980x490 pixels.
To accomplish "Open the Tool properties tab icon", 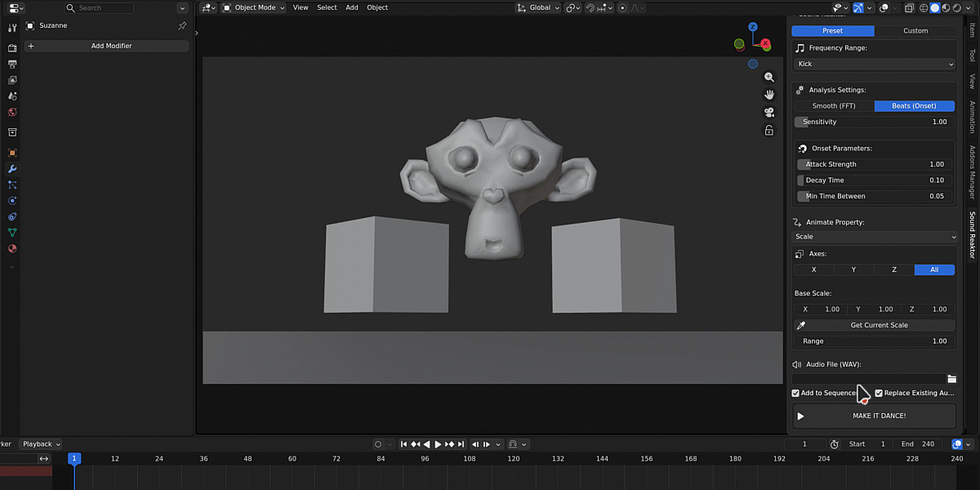I will tap(12, 29).
